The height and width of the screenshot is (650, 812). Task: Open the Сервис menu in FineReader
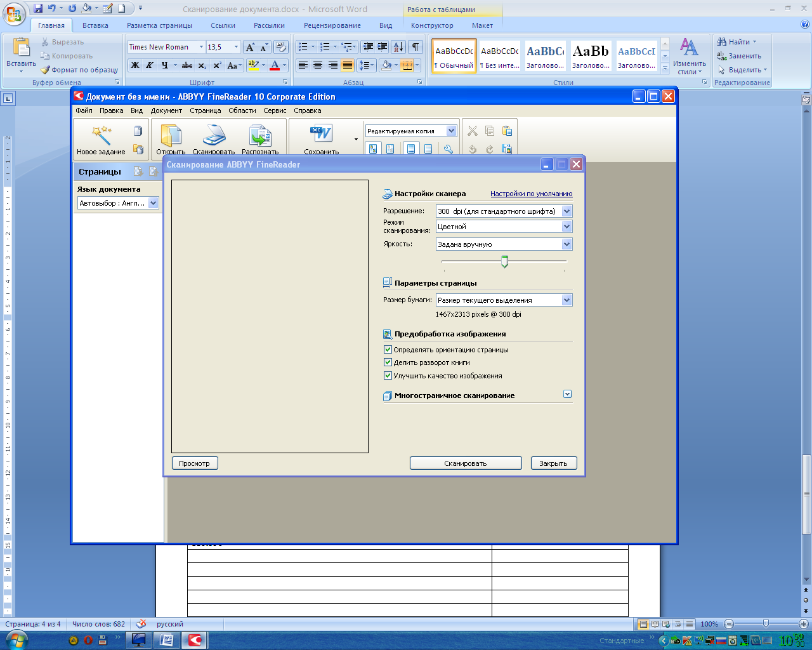point(275,110)
